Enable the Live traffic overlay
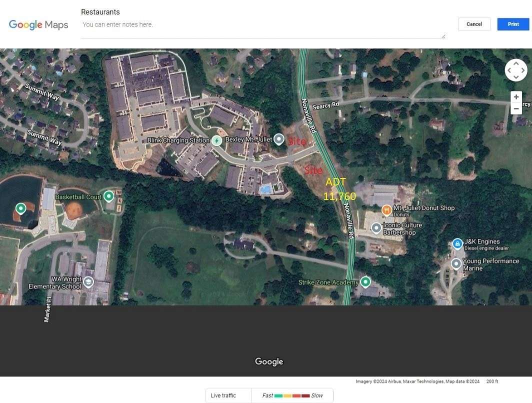The width and height of the screenshot is (532, 403). click(x=227, y=395)
